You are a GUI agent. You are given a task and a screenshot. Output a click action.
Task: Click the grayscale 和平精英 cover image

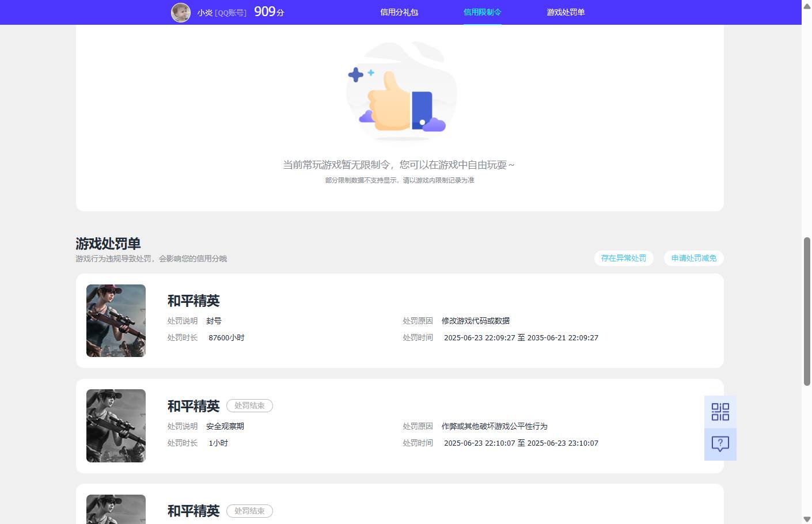click(116, 426)
